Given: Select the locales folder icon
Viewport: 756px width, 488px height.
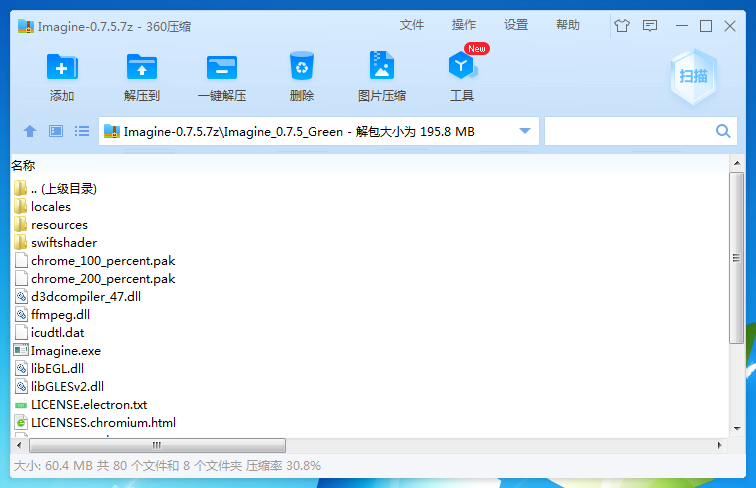Looking at the screenshot, I should (21, 206).
